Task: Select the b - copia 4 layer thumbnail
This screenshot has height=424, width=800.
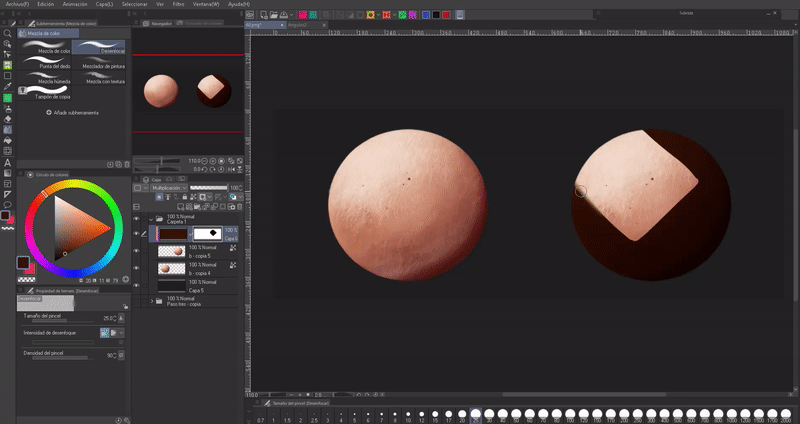Action: coord(169,267)
